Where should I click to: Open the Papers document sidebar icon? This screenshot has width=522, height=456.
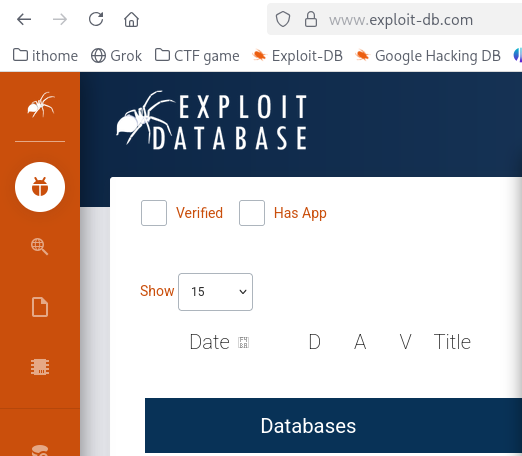[40, 307]
